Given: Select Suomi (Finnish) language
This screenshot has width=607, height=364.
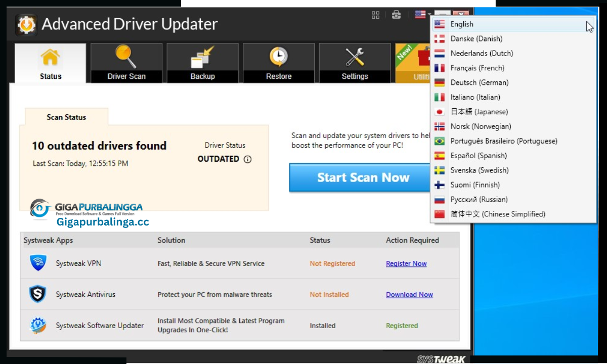Looking at the screenshot, I should click(x=513, y=185).
